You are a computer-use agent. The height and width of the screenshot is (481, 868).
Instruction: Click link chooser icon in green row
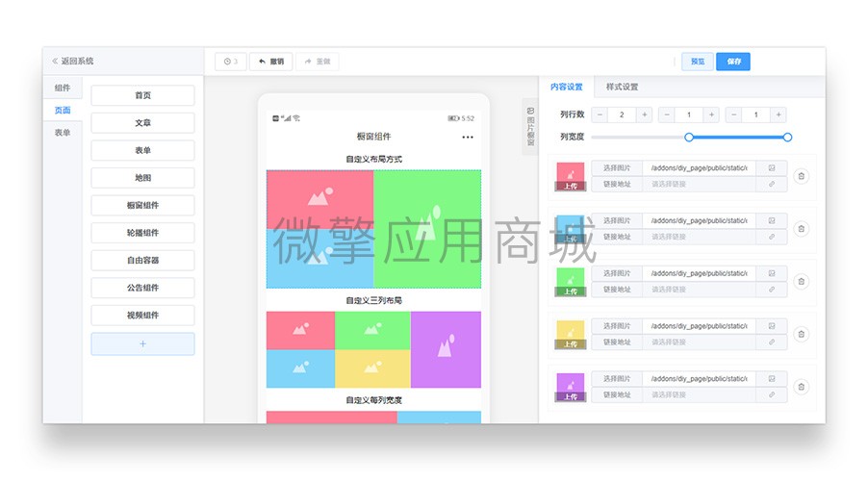tap(772, 289)
